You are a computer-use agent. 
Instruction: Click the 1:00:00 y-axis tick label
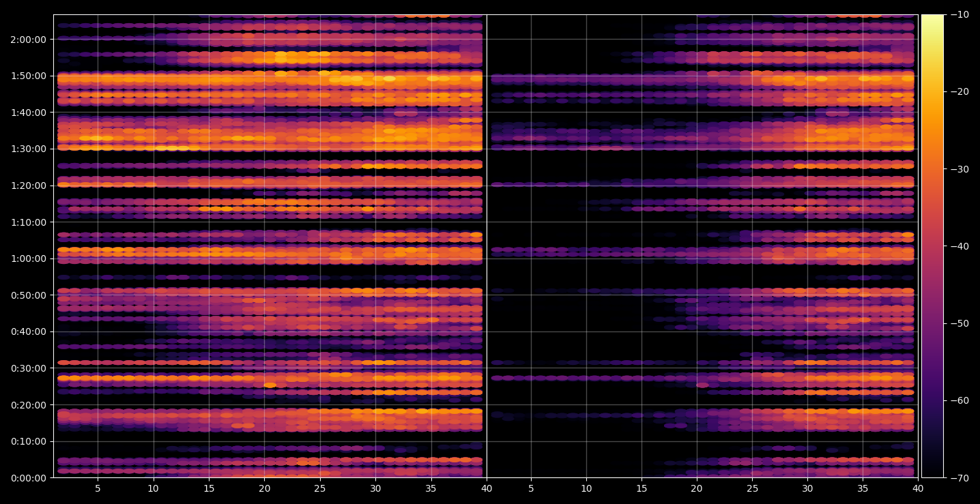click(x=28, y=258)
